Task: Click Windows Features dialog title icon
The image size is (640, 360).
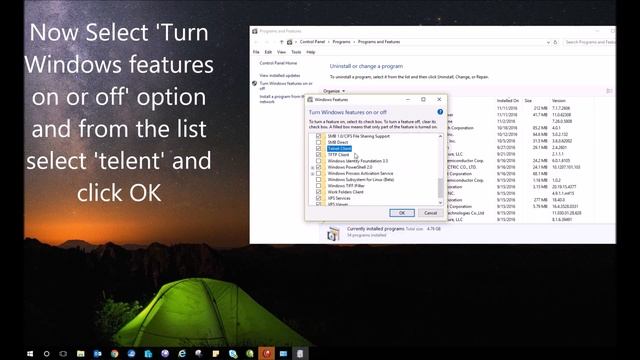Action: coord(310,100)
